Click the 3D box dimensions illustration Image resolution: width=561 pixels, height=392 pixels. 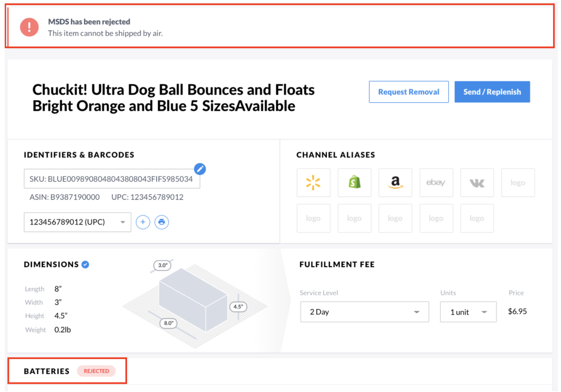(195, 305)
